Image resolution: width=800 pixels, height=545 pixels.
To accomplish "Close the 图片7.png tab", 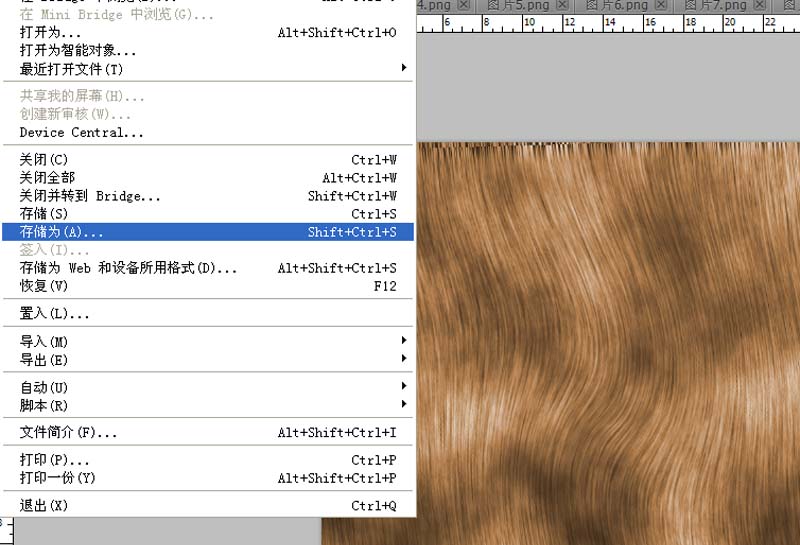I will (x=760, y=5).
